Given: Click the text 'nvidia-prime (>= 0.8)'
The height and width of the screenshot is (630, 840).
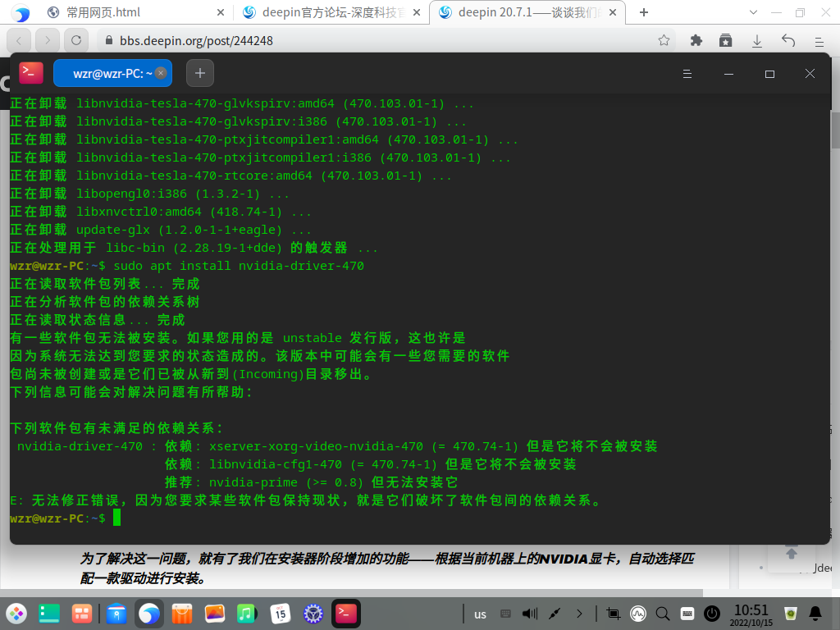Looking at the screenshot, I should 286,482.
